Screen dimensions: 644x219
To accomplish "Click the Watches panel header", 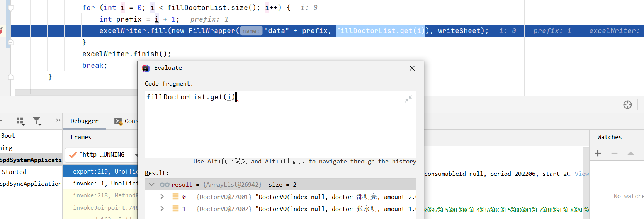I will pyautogui.click(x=609, y=137).
